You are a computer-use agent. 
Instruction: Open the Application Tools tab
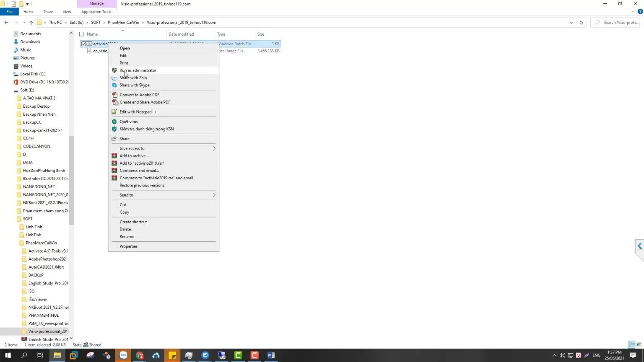pyautogui.click(x=96, y=12)
